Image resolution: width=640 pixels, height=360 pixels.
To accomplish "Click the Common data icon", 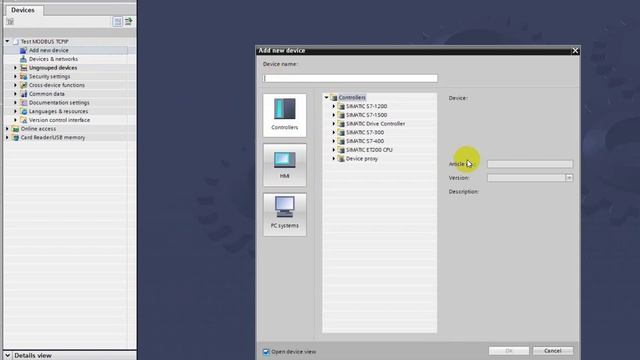I will (x=24, y=94).
